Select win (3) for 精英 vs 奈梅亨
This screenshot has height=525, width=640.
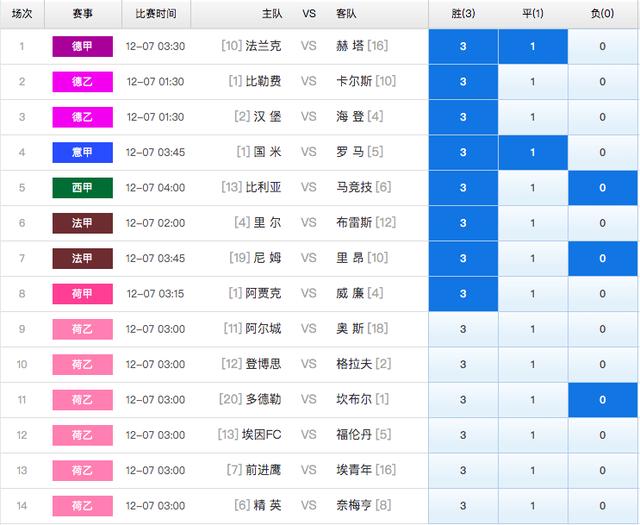point(463,506)
